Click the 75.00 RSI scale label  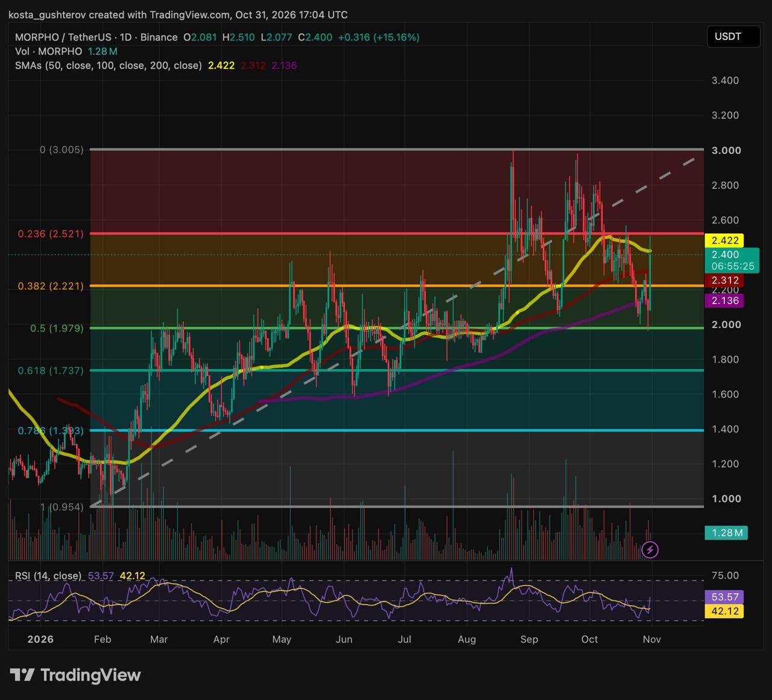point(724,576)
